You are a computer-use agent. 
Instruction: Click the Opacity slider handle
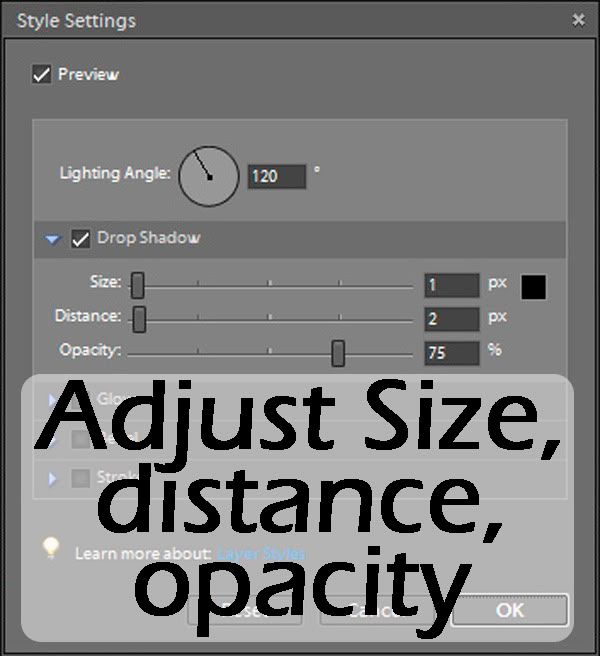338,353
